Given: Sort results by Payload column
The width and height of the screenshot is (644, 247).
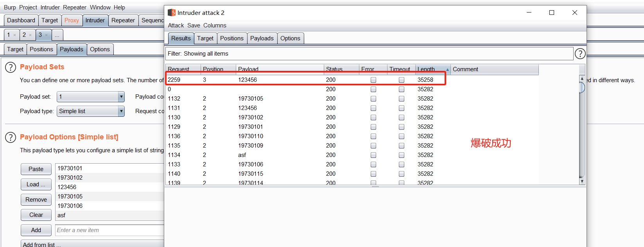Looking at the screenshot, I should click(280, 69).
